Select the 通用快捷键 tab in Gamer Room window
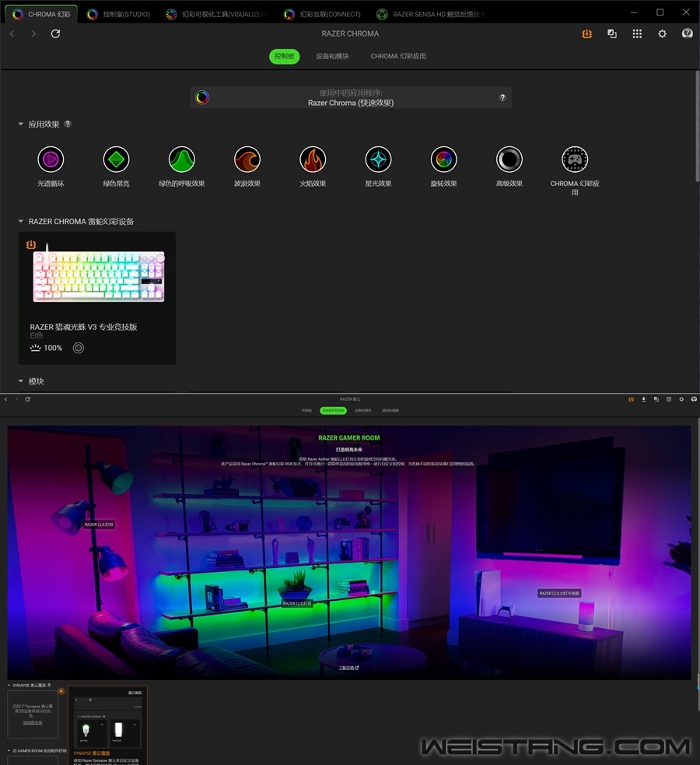 (390, 410)
